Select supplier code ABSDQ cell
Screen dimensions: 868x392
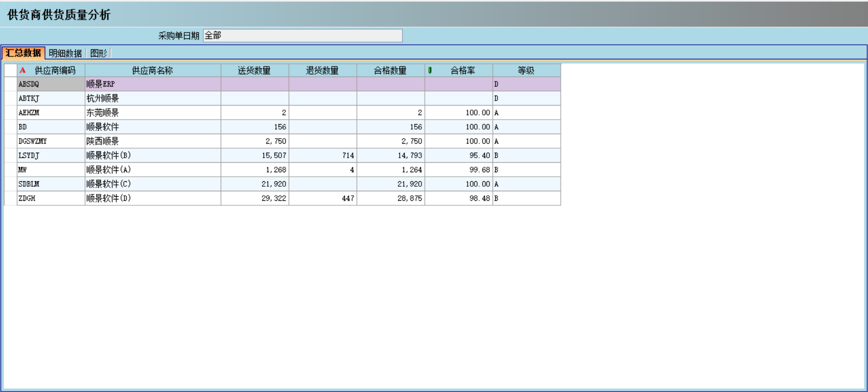pyautogui.click(x=51, y=84)
